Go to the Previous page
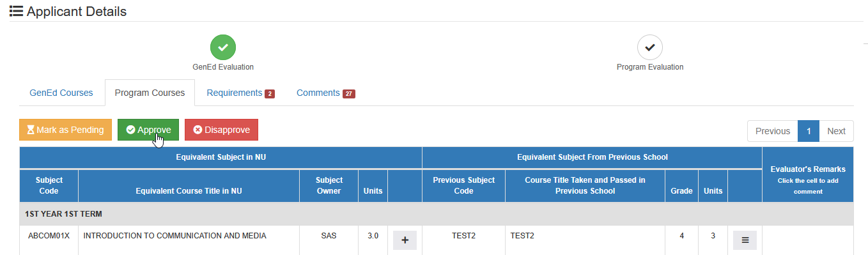 773,131
